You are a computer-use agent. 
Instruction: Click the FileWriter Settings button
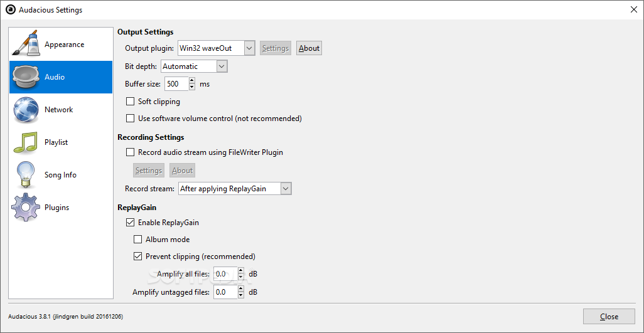tap(149, 170)
